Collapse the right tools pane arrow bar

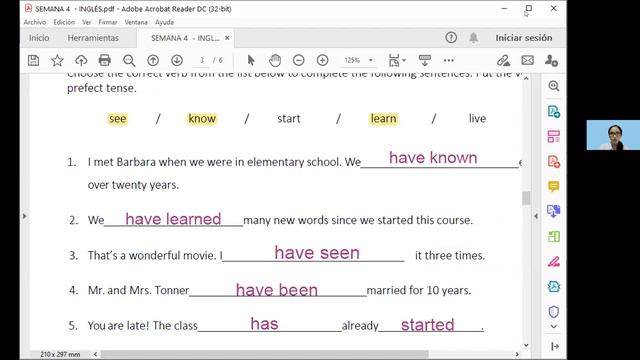pos(555,347)
